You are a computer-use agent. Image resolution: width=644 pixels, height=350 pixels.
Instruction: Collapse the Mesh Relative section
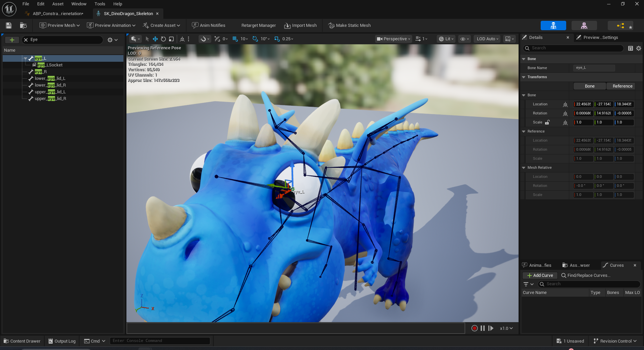click(524, 168)
